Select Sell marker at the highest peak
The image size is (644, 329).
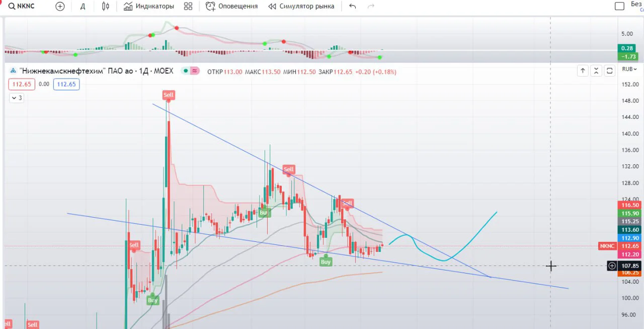tap(169, 95)
